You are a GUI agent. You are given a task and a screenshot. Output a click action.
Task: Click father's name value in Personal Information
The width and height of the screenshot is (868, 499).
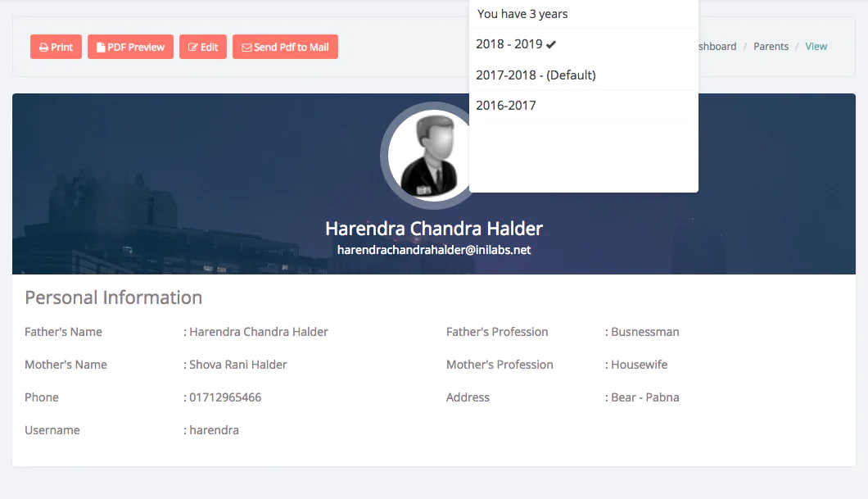259,332
